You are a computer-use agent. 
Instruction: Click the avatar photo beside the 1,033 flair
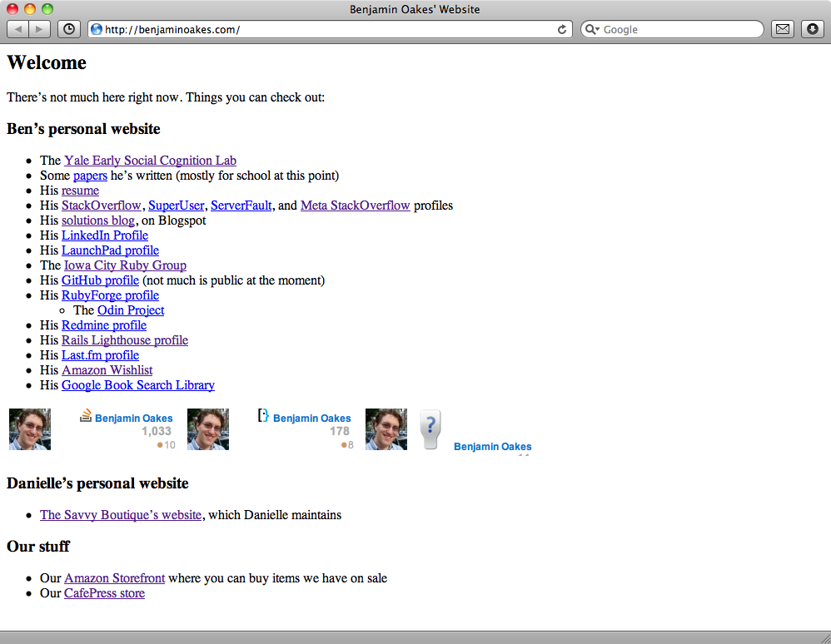click(x=30, y=429)
